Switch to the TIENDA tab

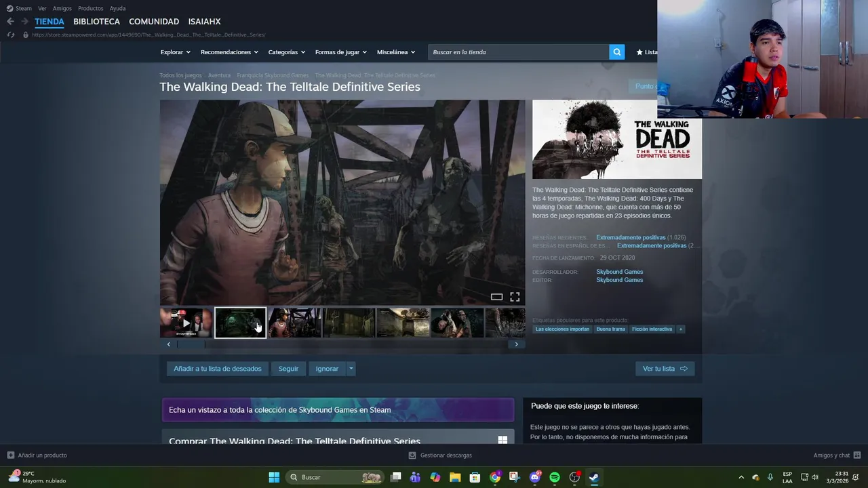coord(50,22)
